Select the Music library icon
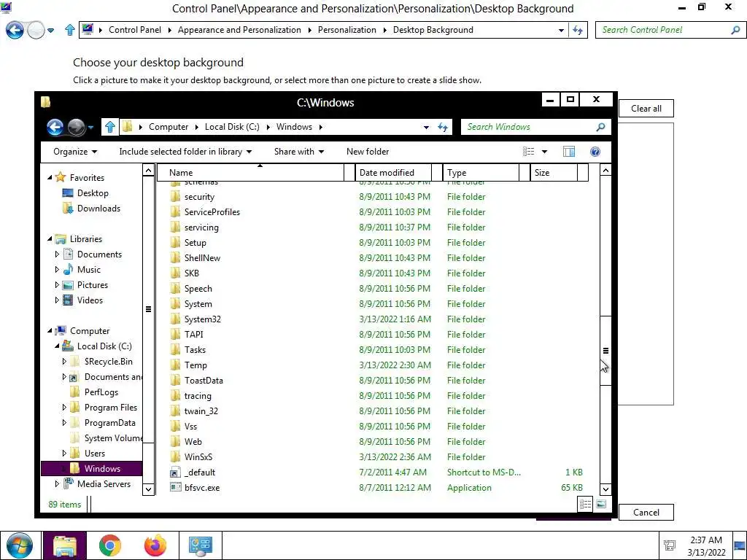 coord(68,270)
